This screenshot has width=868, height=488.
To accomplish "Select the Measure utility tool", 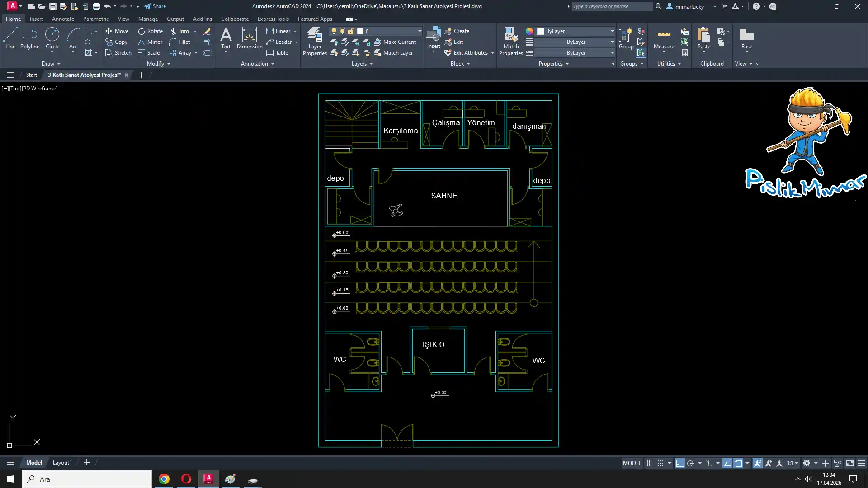I will click(x=664, y=38).
